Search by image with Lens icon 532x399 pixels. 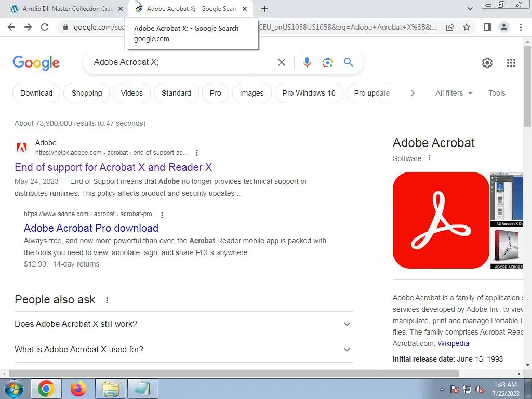327,62
